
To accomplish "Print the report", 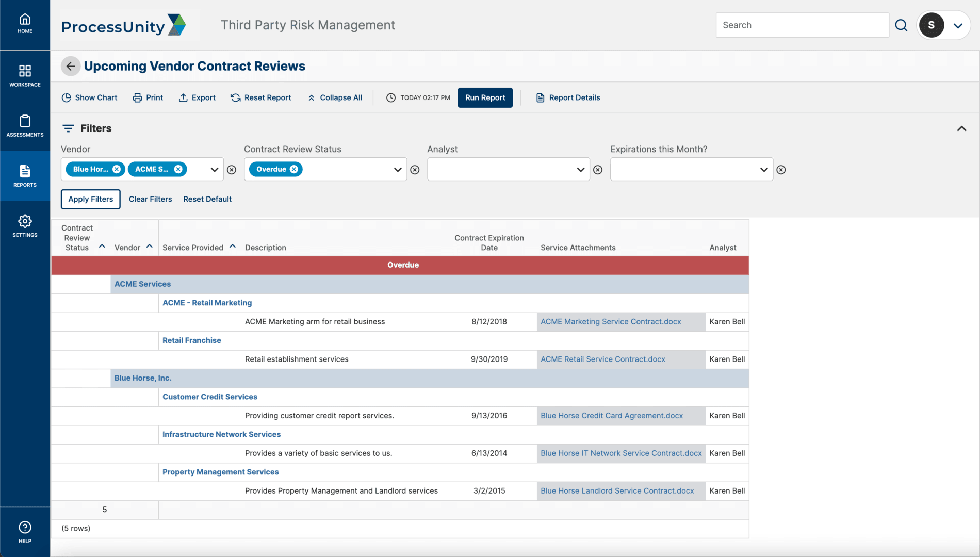I will click(148, 97).
